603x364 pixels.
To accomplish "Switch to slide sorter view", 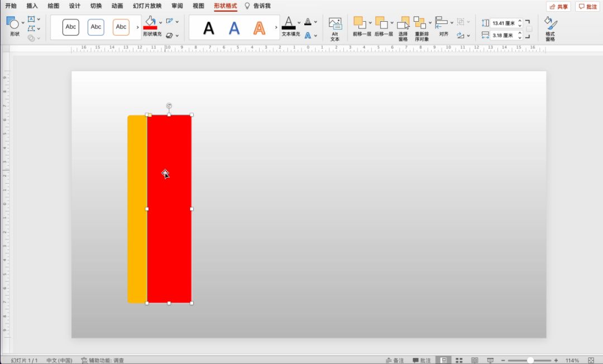I will click(x=459, y=360).
